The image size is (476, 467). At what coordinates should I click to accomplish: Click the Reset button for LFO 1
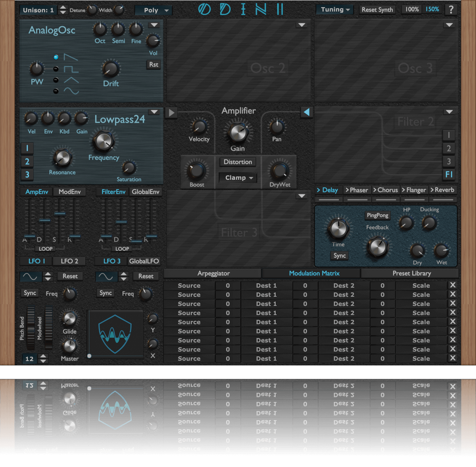(x=70, y=276)
